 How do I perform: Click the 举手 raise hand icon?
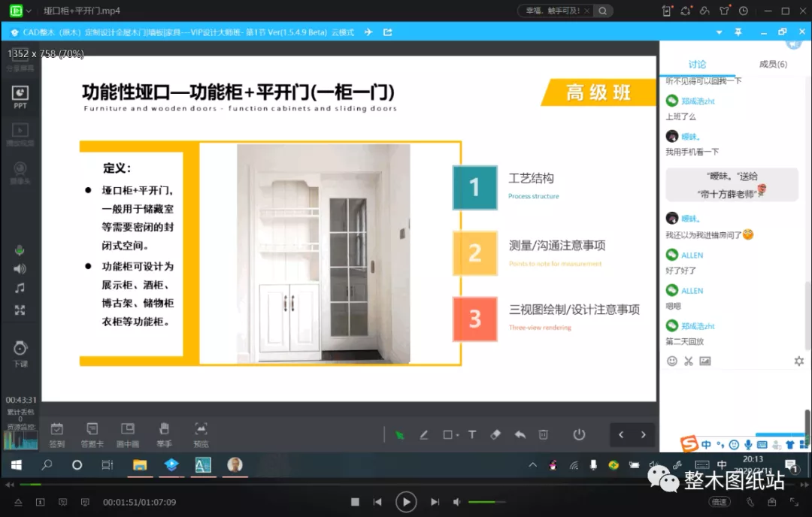(x=164, y=433)
